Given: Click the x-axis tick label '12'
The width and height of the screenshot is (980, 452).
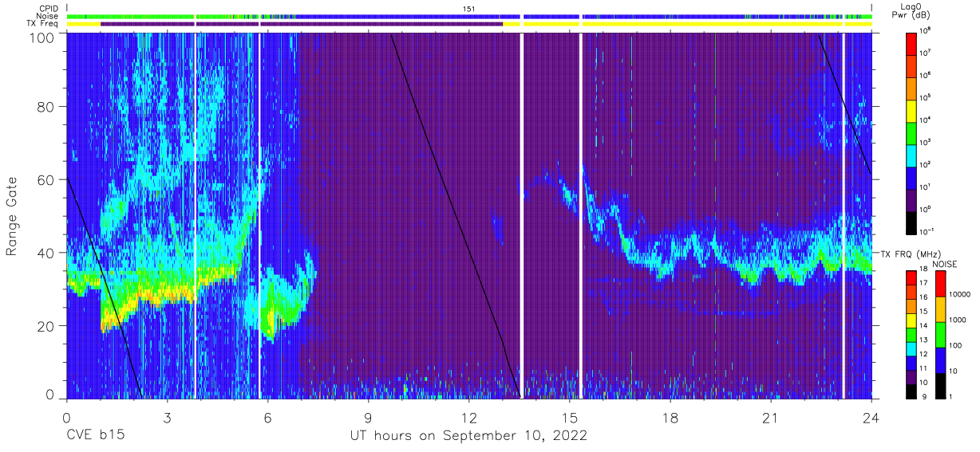Looking at the screenshot, I should click(468, 417).
